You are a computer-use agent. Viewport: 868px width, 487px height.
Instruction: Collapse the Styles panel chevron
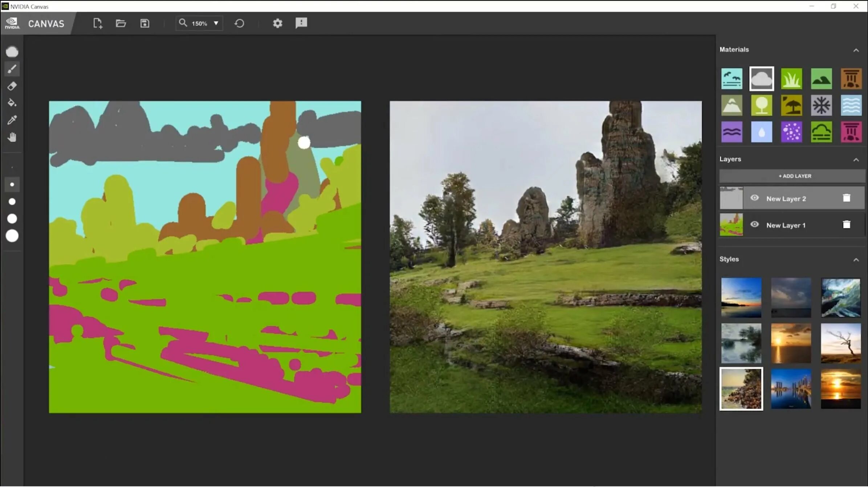click(856, 260)
